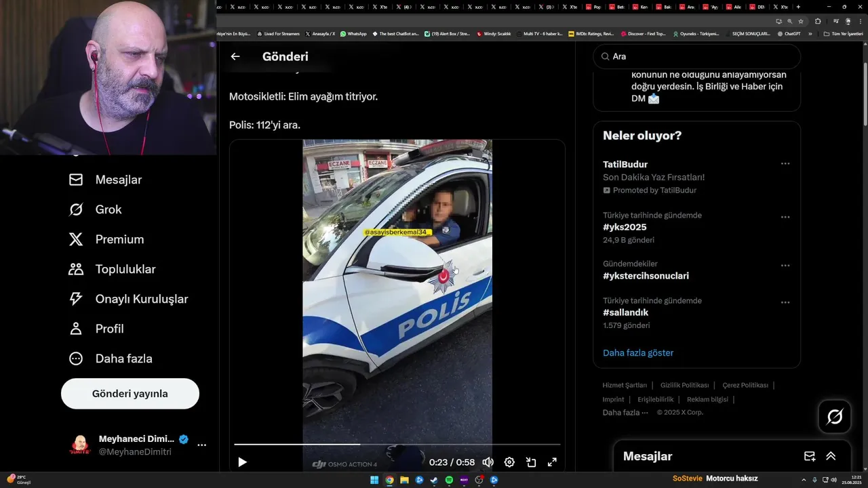Open the Premium page
The width and height of the screenshot is (868, 488).
pyautogui.click(x=106, y=239)
